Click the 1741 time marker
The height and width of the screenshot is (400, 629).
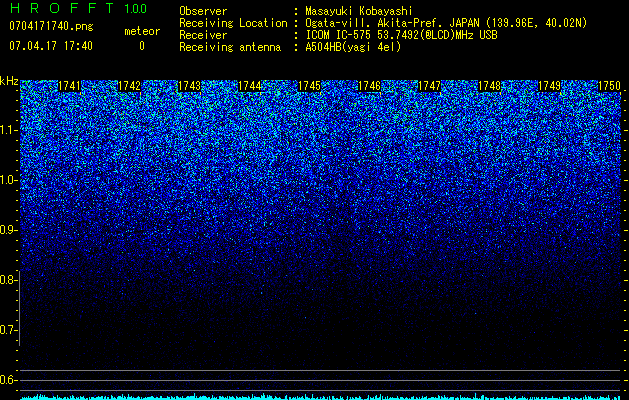tap(69, 86)
